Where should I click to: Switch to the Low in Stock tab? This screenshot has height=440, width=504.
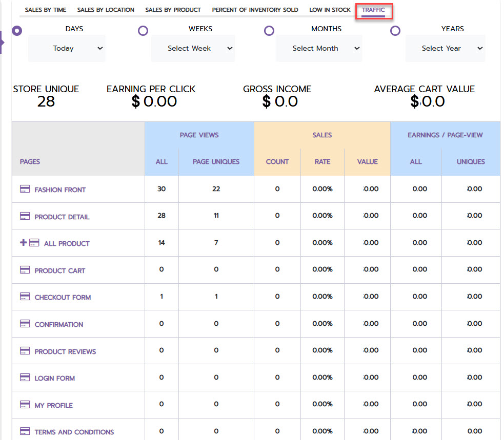click(x=330, y=10)
